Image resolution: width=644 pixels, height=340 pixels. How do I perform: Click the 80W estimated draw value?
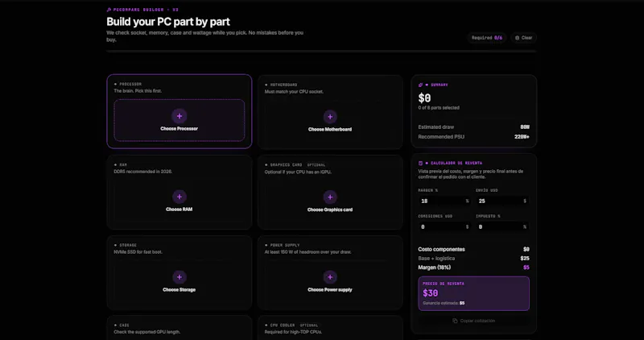(525, 127)
